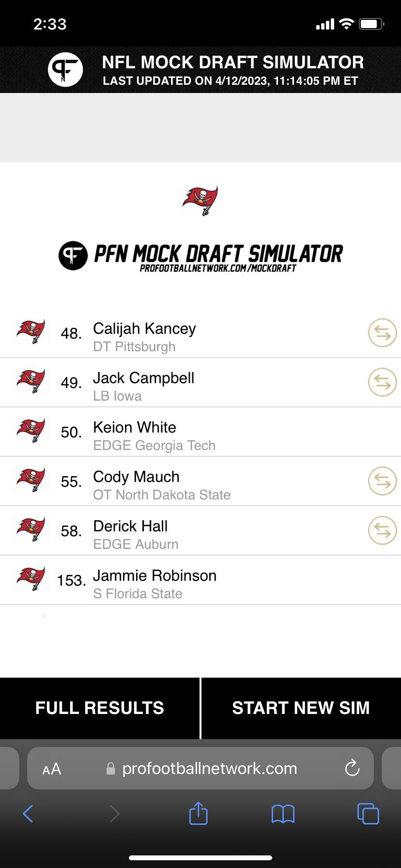This screenshot has width=401, height=868.
Task: Select Jammie Robinson pick 153 row
Action: (200, 580)
